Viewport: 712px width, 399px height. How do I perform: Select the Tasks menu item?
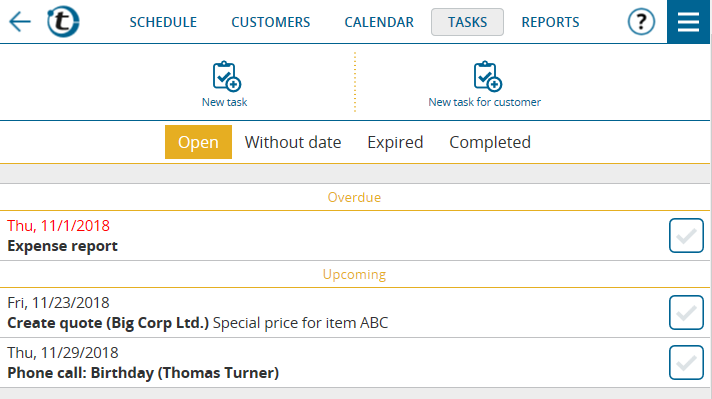click(x=467, y=22)
